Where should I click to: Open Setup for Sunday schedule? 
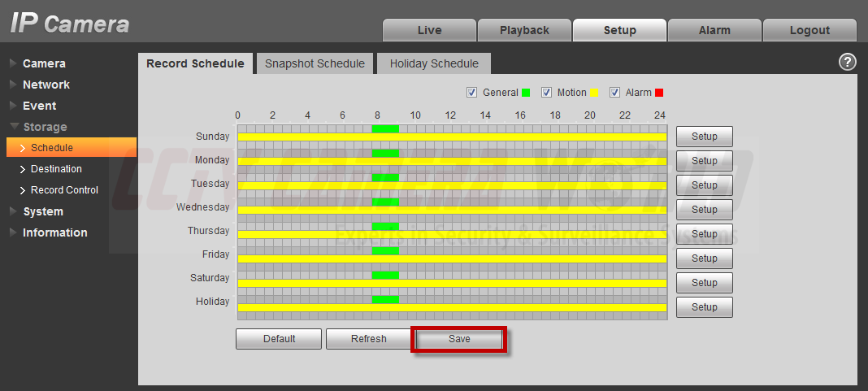click(704, 137)
